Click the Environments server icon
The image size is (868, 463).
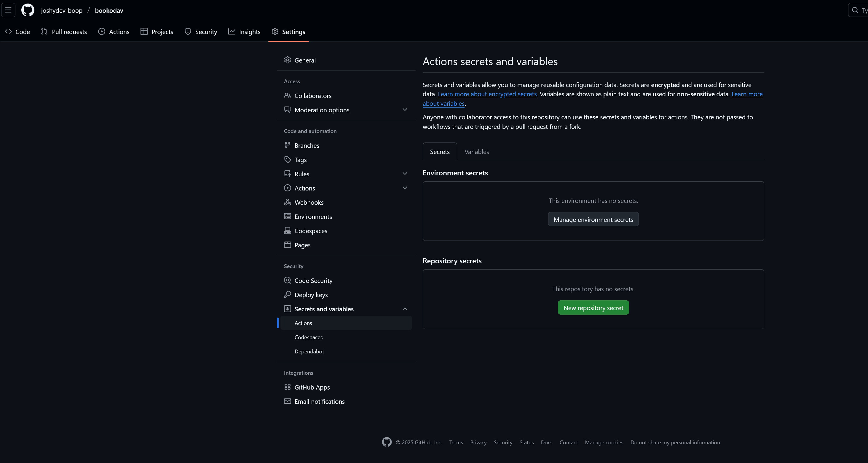tap(287, 216)
